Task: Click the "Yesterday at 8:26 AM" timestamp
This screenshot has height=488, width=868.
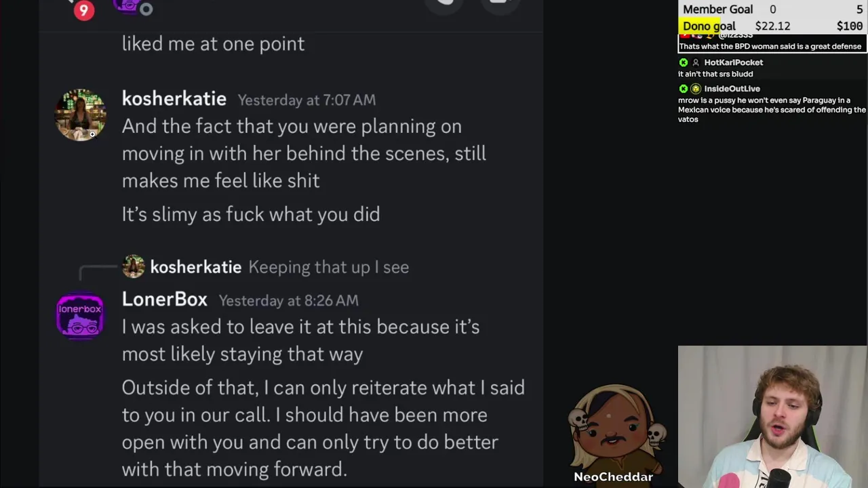Action: click(288, 300)
